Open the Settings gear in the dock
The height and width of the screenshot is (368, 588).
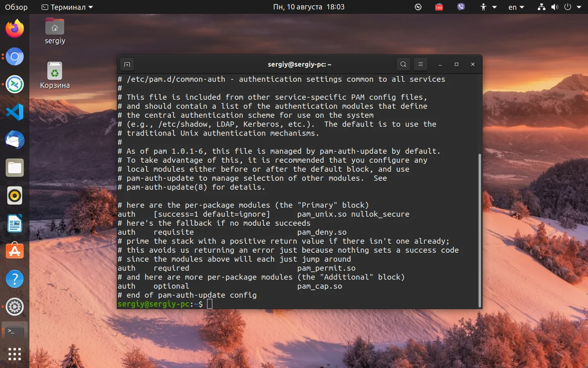(15, 307)
